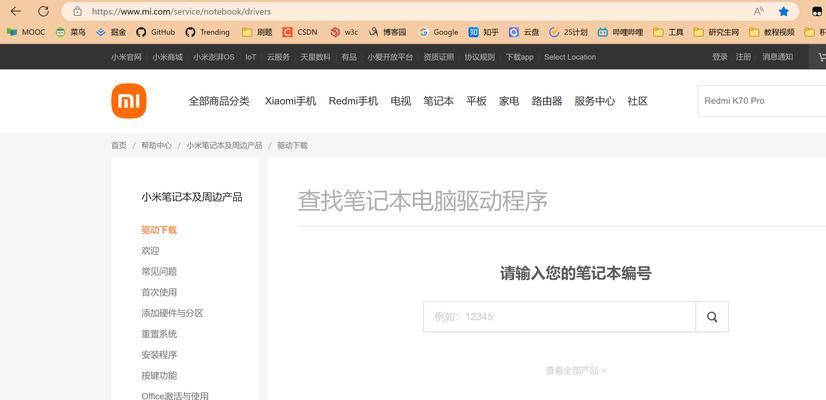Open 小米澎湃OS link
The height and width of the screenshot is (400, 826).
click(214, 57)
